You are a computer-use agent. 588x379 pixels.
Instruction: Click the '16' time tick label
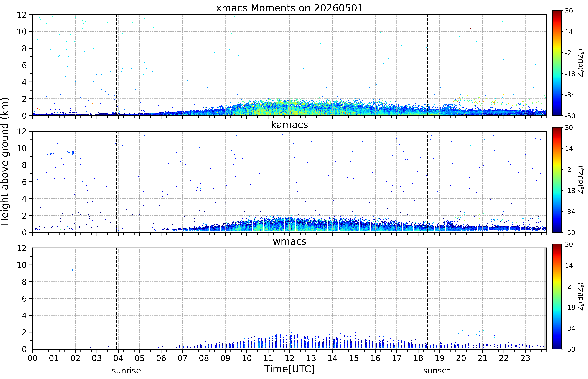tap(375, 358)
